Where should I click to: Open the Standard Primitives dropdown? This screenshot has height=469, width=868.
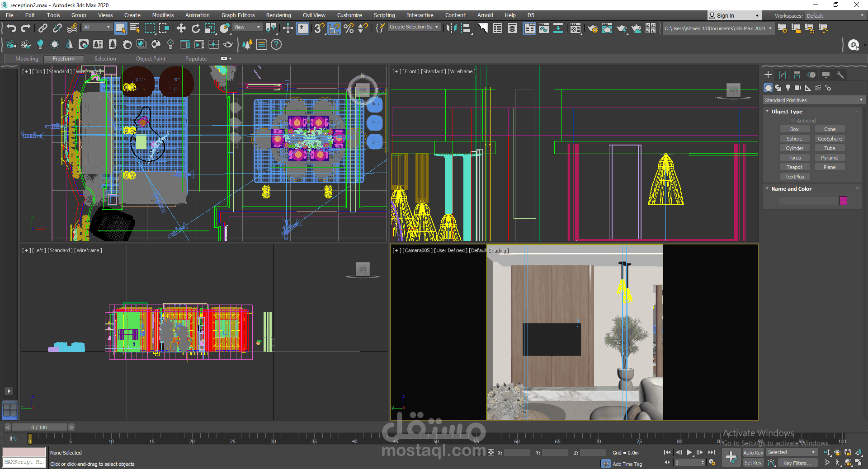point(814,100)
